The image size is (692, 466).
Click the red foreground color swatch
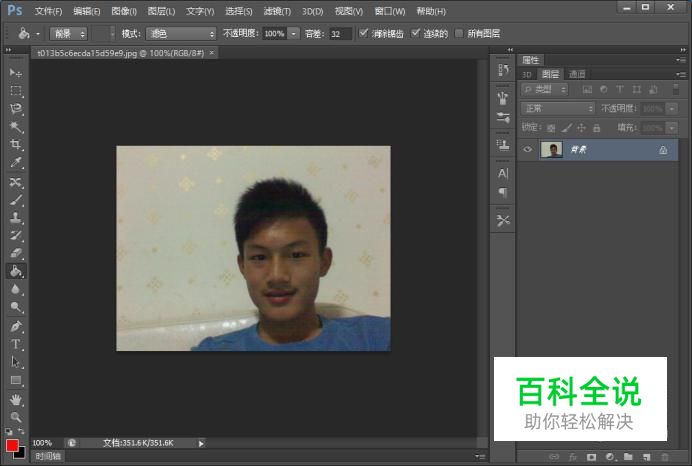[12, 444]
